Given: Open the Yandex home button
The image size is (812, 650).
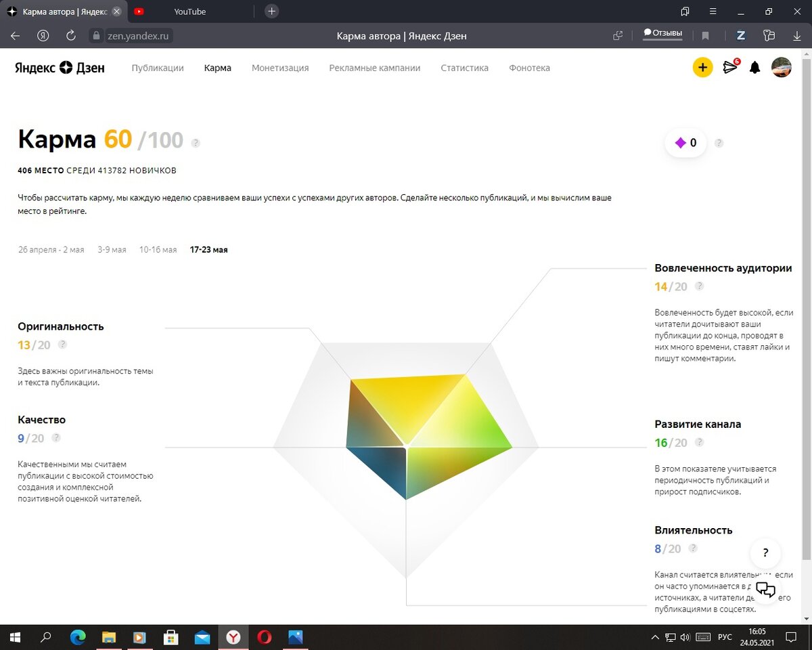Looking at the screenshot, I should click(x=43, y=36).
